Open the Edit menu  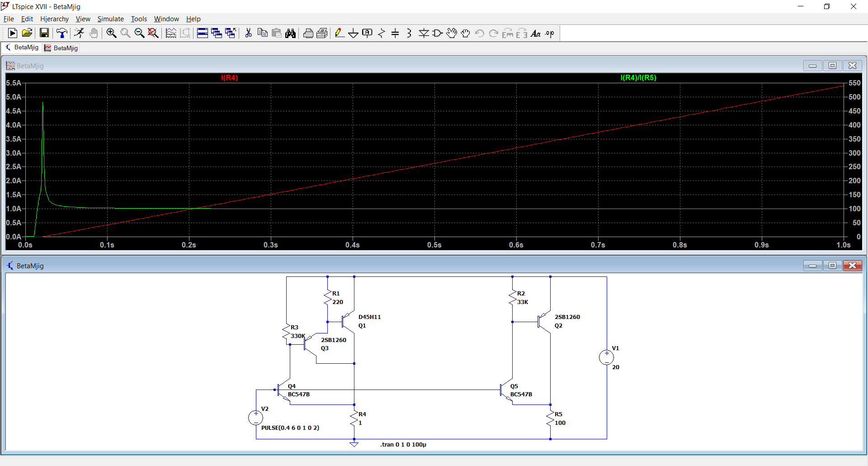pos(27,19)
